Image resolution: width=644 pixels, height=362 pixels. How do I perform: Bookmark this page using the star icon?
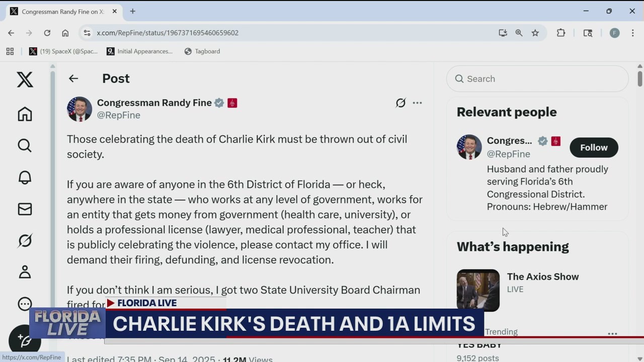pos(535,33)
